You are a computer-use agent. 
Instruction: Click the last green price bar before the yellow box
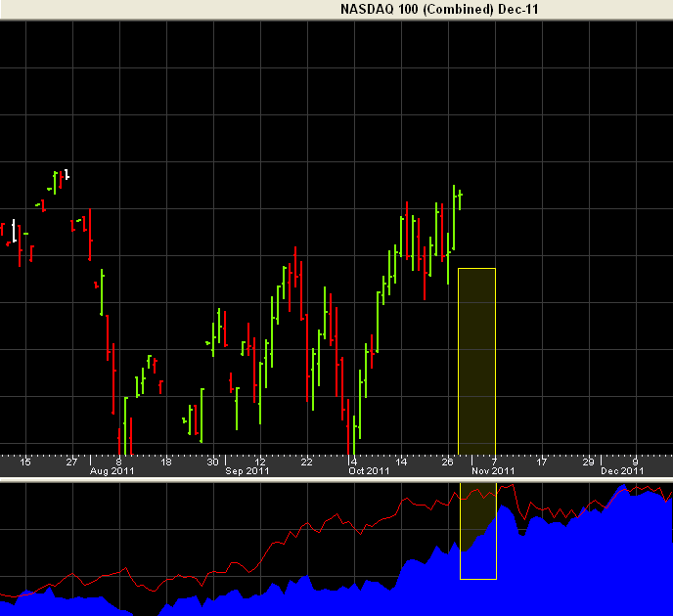click(x=460, y=199)
